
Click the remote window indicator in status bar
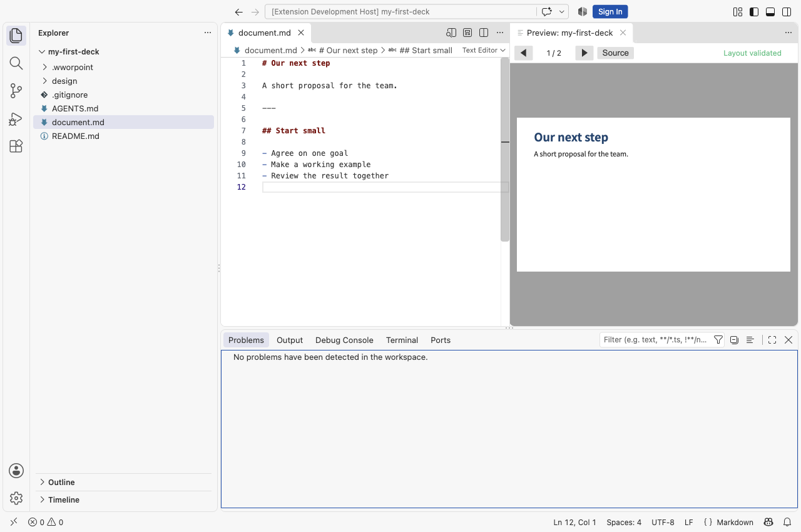pos(14,522)
